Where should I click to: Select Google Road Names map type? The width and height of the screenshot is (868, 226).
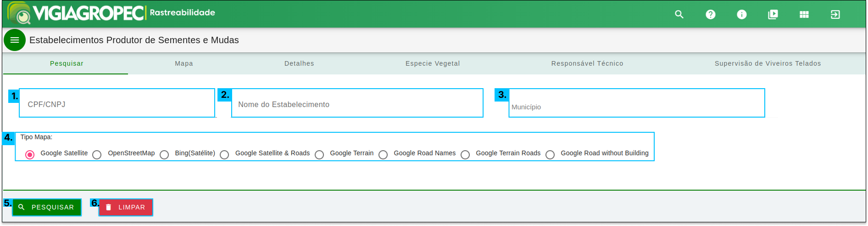(383, 155)
